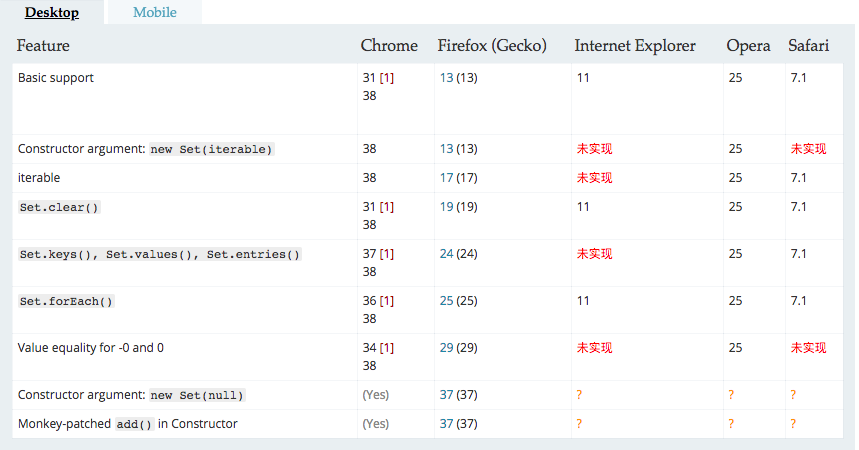Viewport: 859px width, 450px height.
Task: Open Firefox 19 link for Set.clear()
Action: 446,207
